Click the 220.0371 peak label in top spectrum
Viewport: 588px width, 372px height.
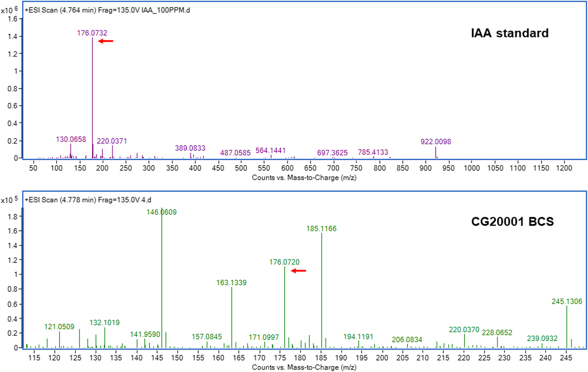coord(112,141)
